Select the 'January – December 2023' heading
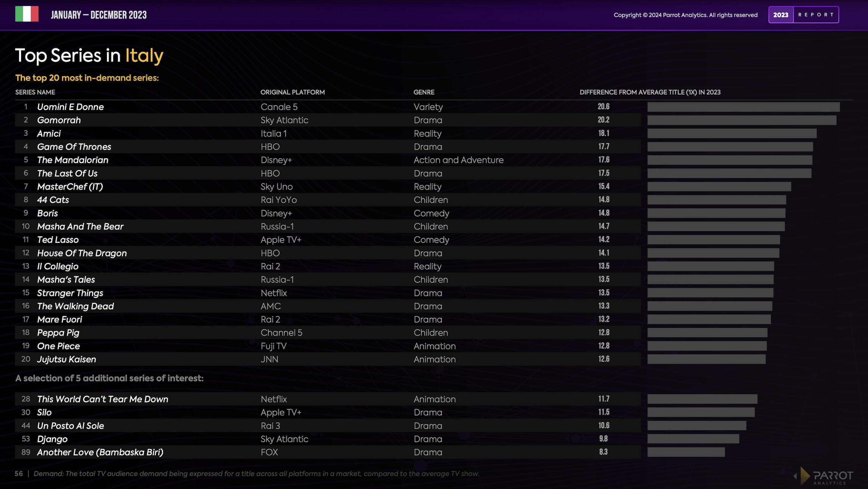The width and height of the screenshot is (868, 489). coord(99,15)
